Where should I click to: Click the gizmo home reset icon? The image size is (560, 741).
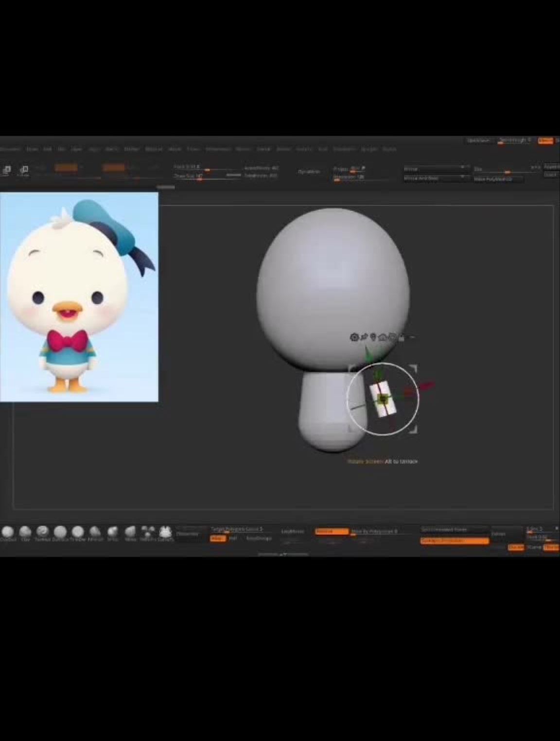pyautogui.click(x=382, y=337)
